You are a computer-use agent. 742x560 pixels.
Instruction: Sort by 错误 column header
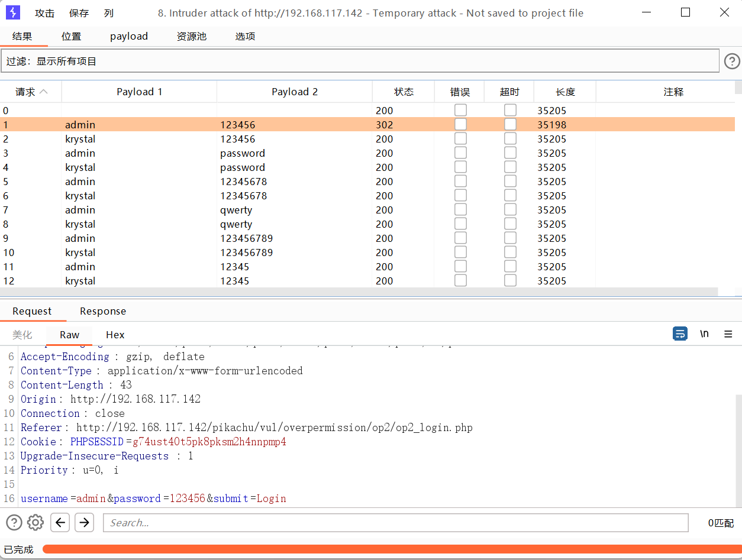pos(460,92)
